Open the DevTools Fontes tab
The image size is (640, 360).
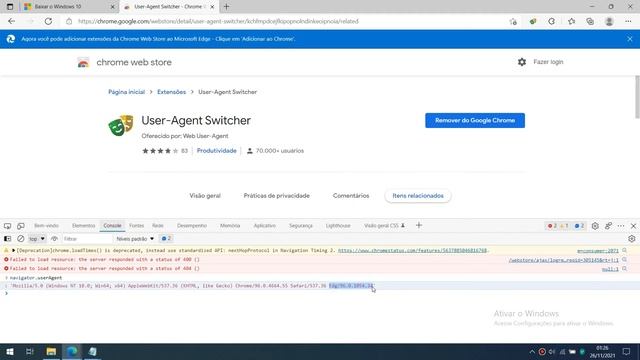pyautogui.click(x=137, y=226)
